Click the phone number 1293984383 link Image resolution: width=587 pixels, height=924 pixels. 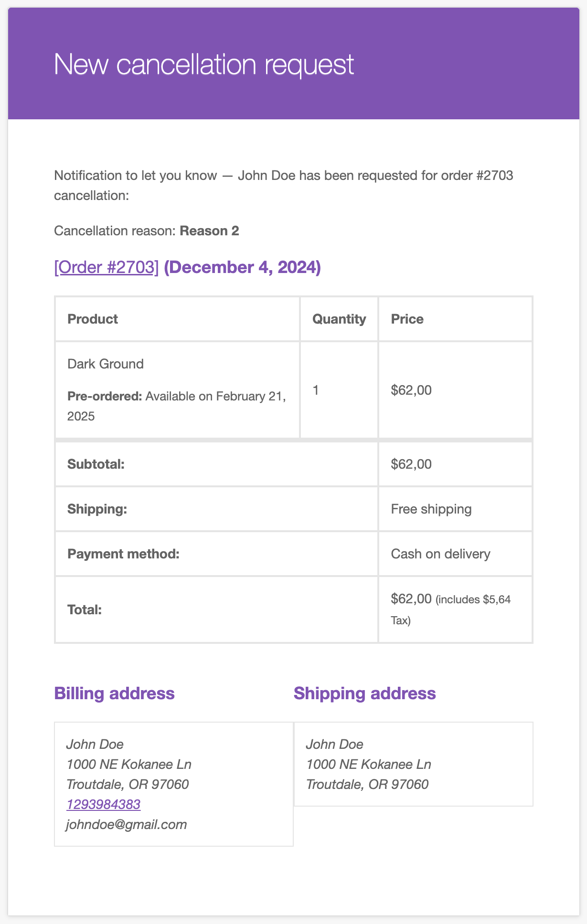coord(104,804)
